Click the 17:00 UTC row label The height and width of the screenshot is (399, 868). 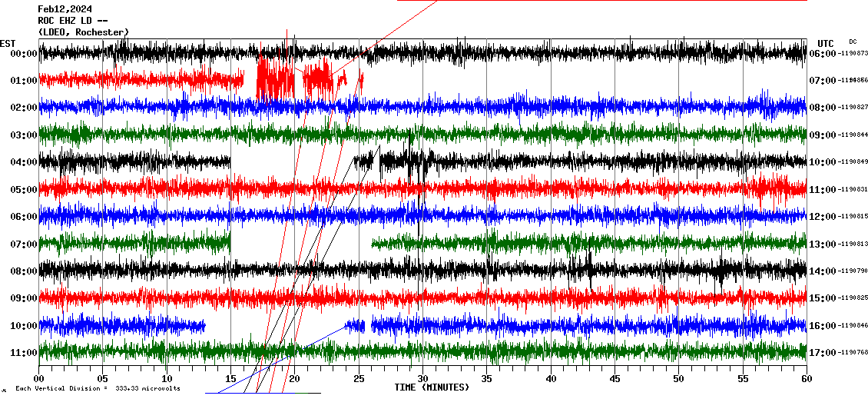(821, 353)
